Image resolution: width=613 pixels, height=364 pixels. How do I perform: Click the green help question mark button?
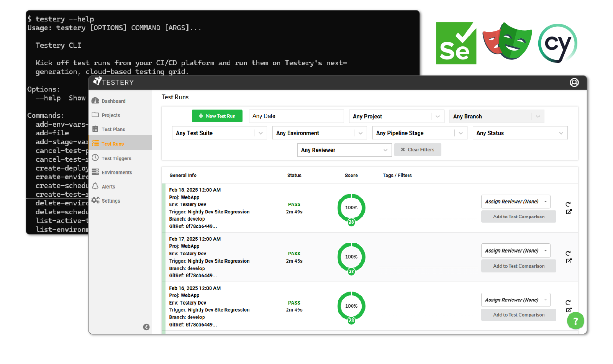(575, 321)
